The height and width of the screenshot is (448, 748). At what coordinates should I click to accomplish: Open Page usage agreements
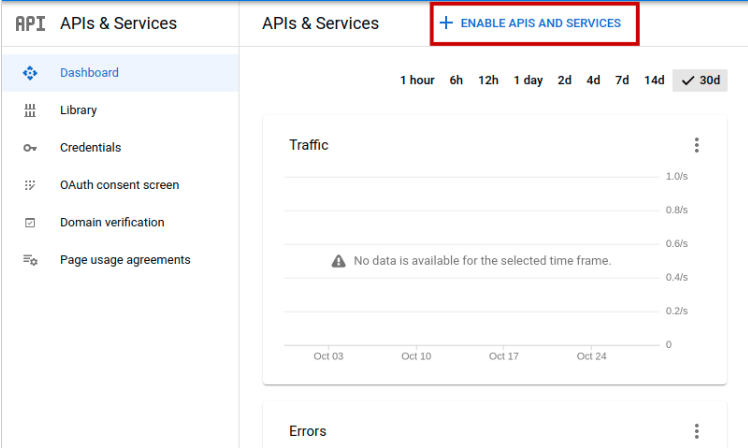click(121, 260)
